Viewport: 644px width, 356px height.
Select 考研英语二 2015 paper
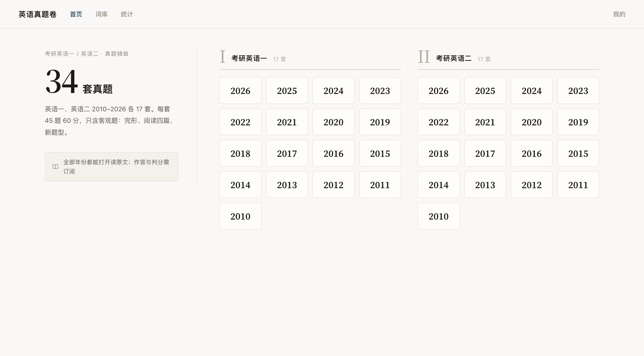[x=578, y=153]
